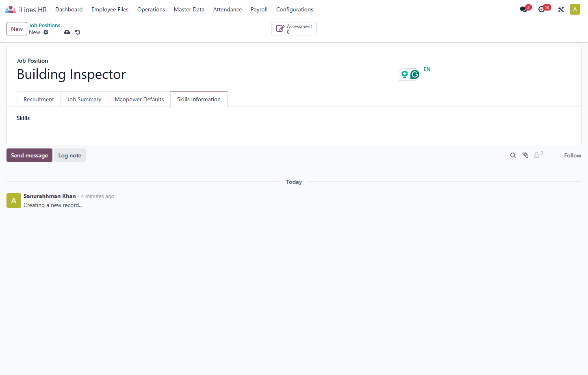
Task: Open the Configurations menu
Action: pos(295,9)
